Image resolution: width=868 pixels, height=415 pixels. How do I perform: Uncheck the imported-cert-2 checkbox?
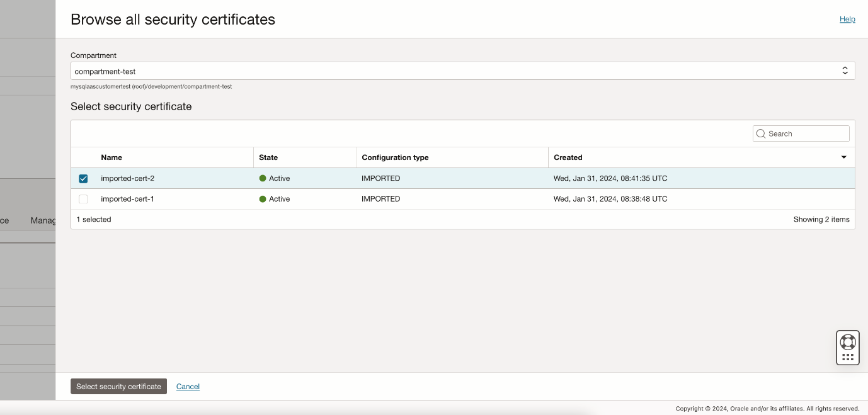click(83, 178)
